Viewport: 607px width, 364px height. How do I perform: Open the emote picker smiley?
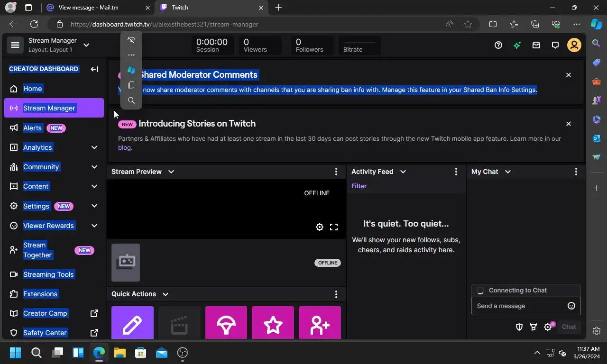pyautogui.click(x=571, y=306)
